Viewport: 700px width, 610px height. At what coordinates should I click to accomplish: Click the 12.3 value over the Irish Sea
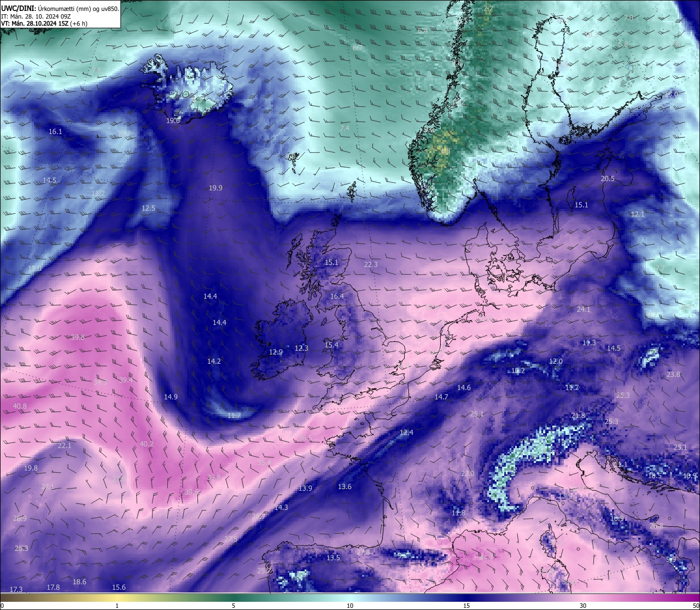coord(301,348)
